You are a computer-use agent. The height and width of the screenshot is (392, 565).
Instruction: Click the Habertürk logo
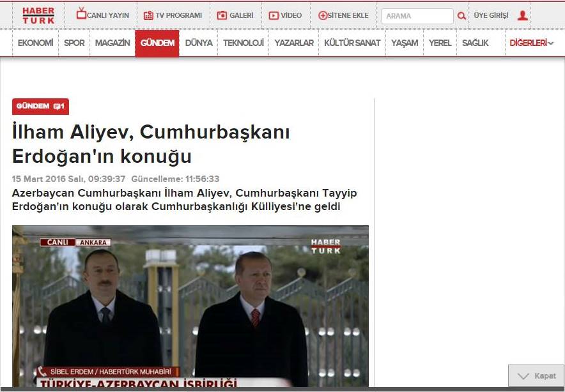click(38, 15)
